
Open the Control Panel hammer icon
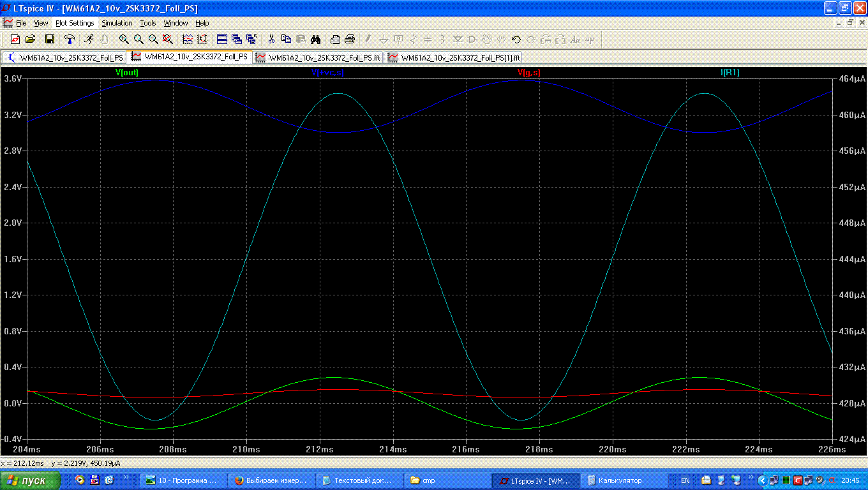click(x=69, y=40)
